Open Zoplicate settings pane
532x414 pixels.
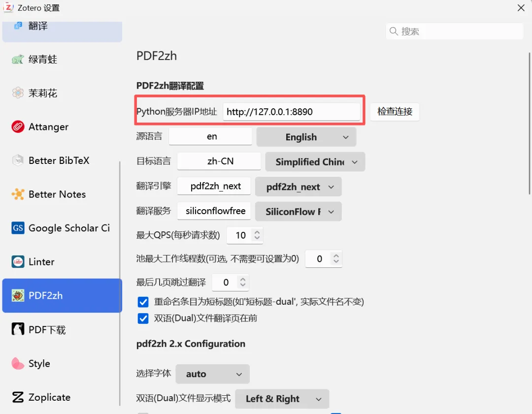(62, 397)
